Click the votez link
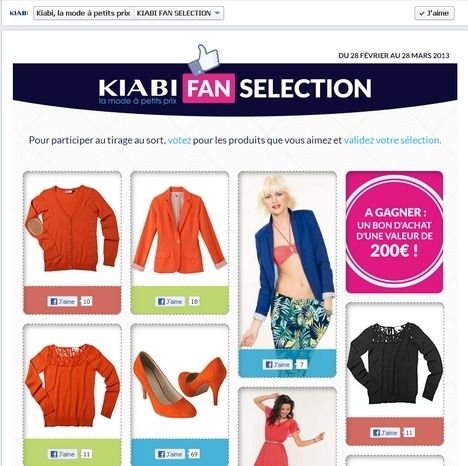This screenshot has height=466, width=468. (179, 140)
